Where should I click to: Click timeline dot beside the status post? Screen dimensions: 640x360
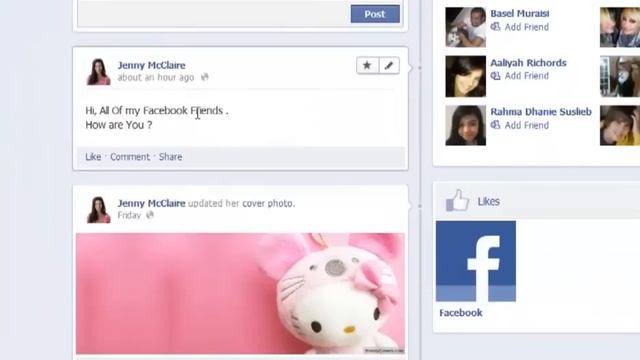pos(420,68)
